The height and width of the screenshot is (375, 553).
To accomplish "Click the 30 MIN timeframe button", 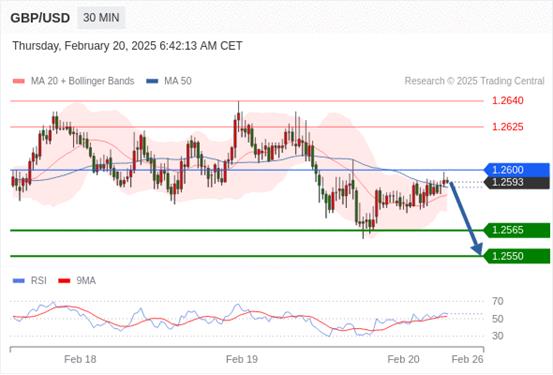I will (101, 18).
